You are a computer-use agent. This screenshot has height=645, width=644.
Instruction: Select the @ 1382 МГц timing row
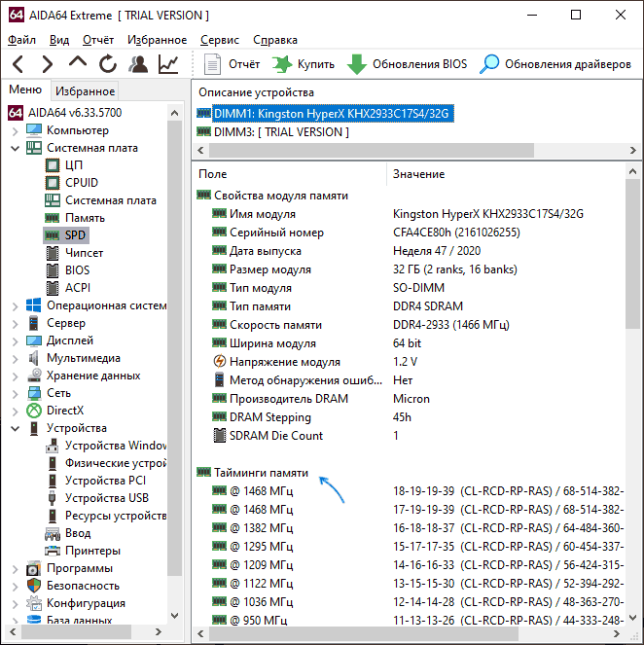410,527
